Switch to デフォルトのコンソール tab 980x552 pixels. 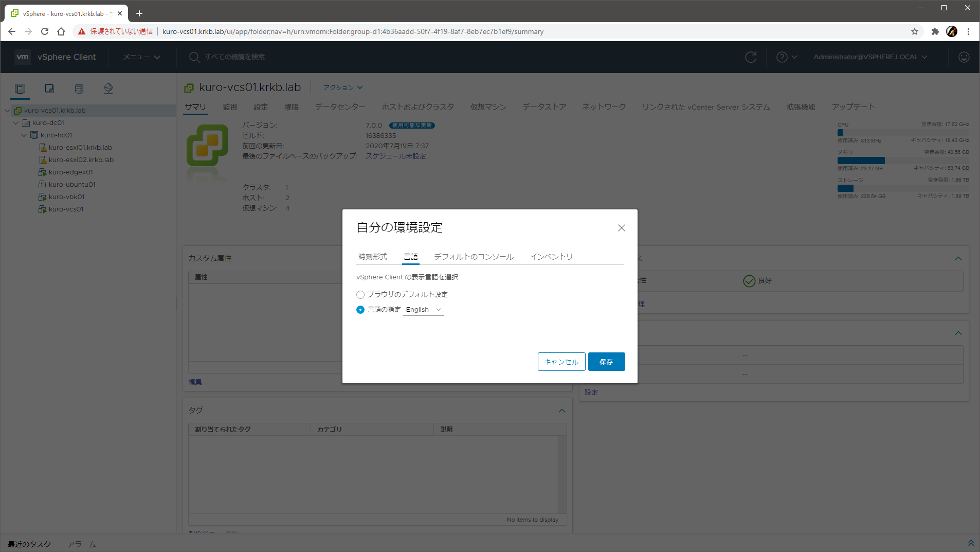point(474,257)
